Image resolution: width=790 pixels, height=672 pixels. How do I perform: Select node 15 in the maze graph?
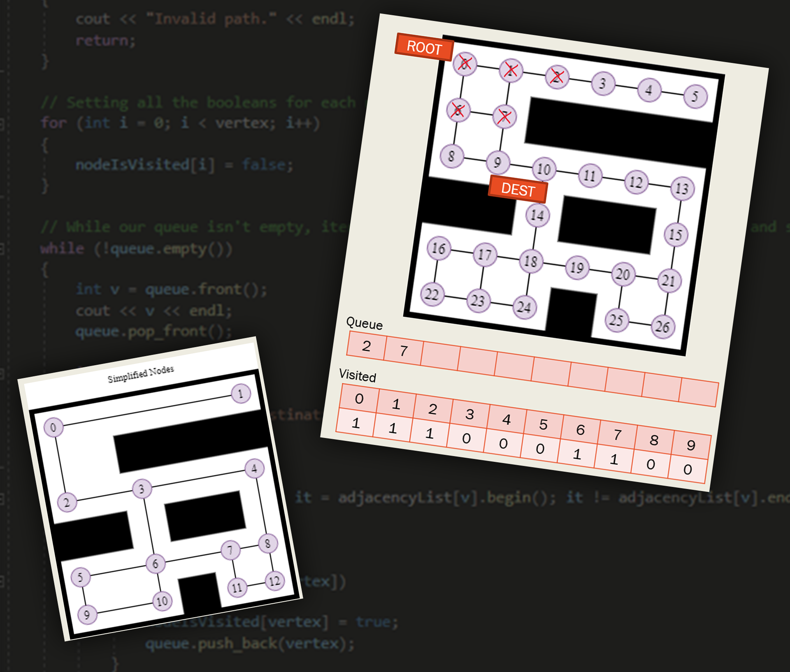[676, 235]
